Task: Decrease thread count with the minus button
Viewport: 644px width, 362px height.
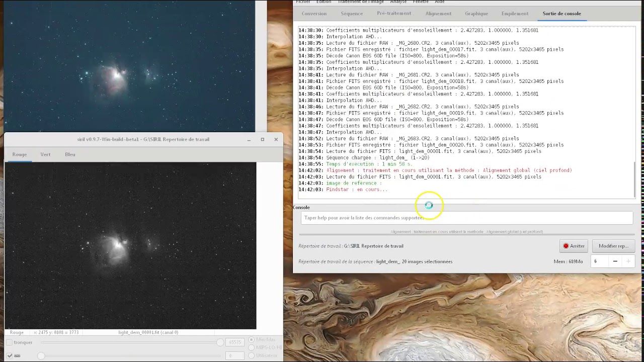Action: pyautogui.click(x=615, y=261)
